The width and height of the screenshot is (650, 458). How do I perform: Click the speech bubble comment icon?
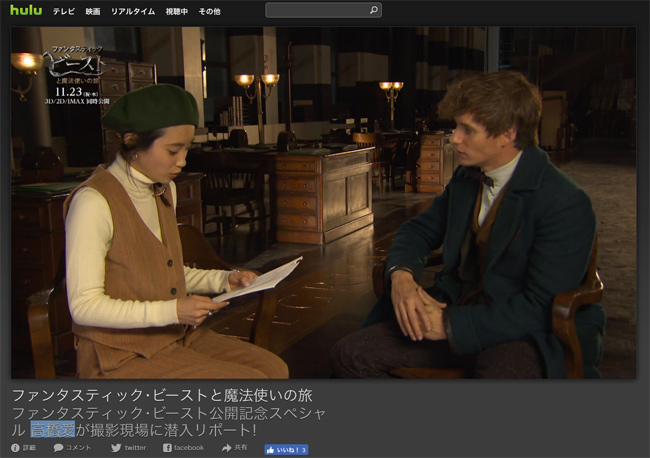click(58, 448)
